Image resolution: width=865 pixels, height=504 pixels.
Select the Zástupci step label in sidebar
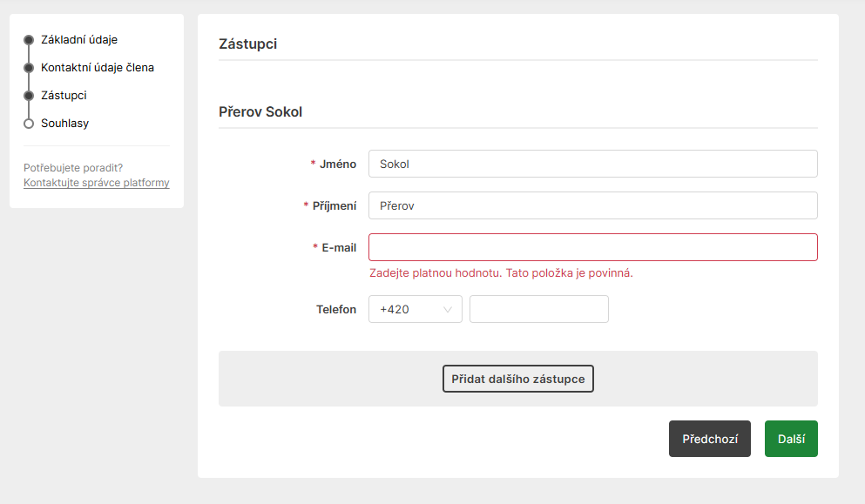64,96
